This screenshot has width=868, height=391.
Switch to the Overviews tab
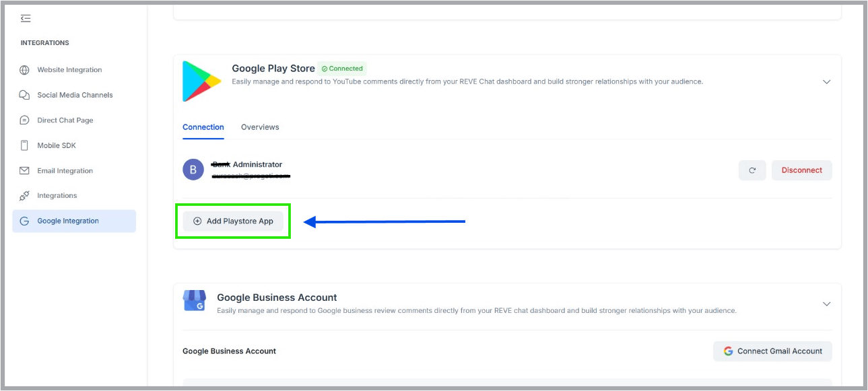[x=260, y=127]
